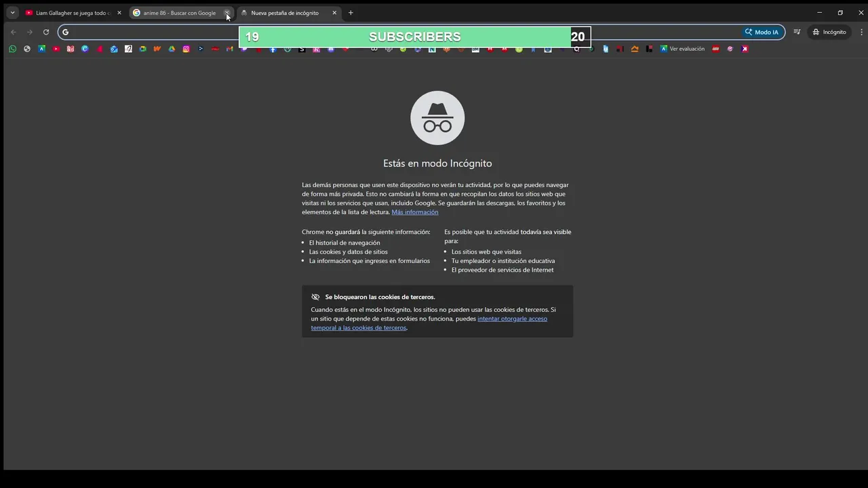
Task: Close the Liam Gallagher tab
Action: 119,13
